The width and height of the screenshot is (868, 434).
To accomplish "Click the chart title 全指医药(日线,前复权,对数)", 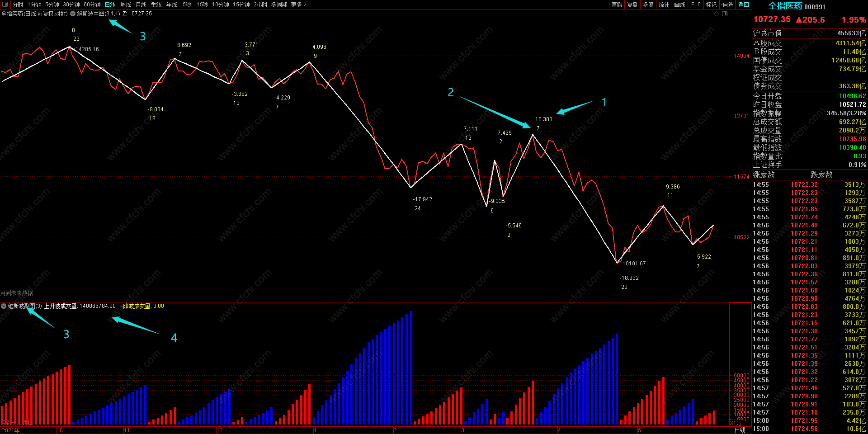I will [34, 14].
